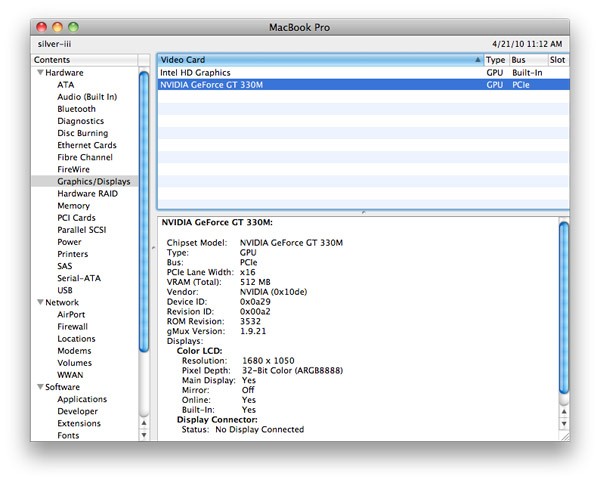Open the Power entry
Screen dimensions: 600x483
point(69,242)
